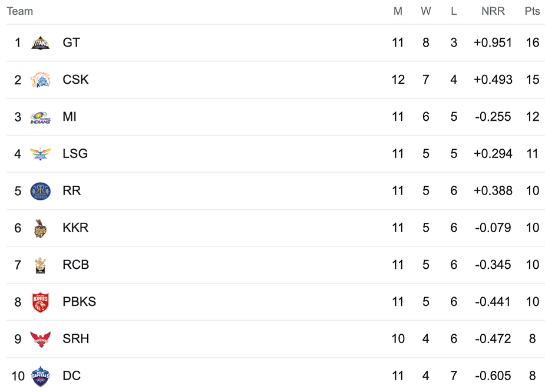This screenshot has width=545, height=392.
Task: Click the Sunrisers Hyderabad logo
Action: click(41, 339)
